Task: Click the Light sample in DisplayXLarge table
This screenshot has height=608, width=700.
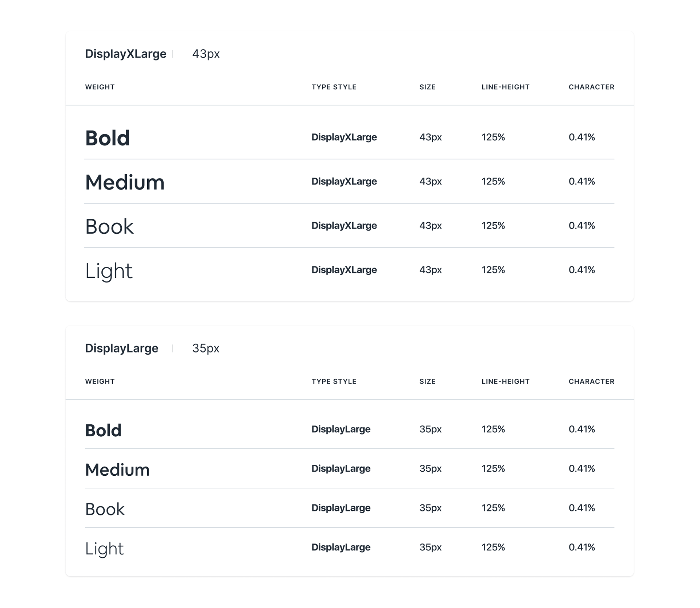Action: [x=109, y=271]
